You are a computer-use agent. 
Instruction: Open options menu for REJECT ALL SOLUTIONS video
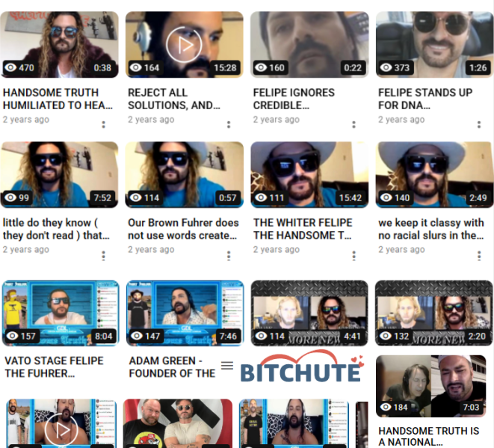tap(229, 125)
